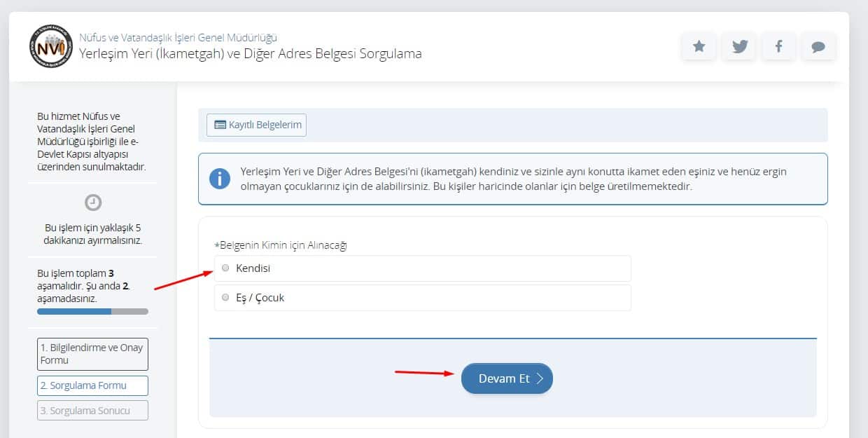Screen dimensions: 868x438
Task: Add service to favorites with star icon
Action: point(699,47)
